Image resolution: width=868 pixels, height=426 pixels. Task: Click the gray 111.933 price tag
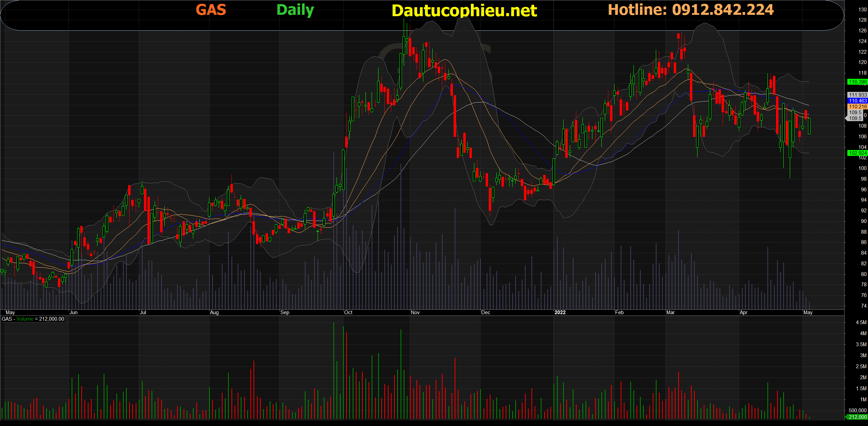[857, 95]
